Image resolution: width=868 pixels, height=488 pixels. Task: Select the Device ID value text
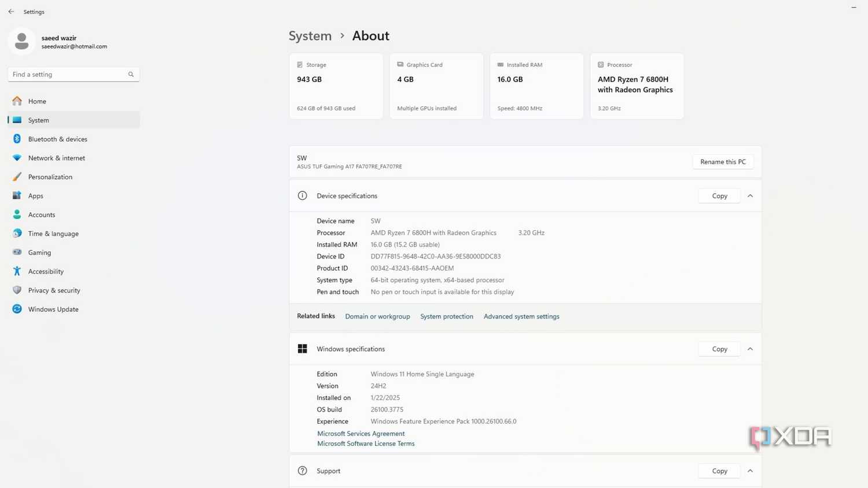pyautogui.click(x=436, y=257)
